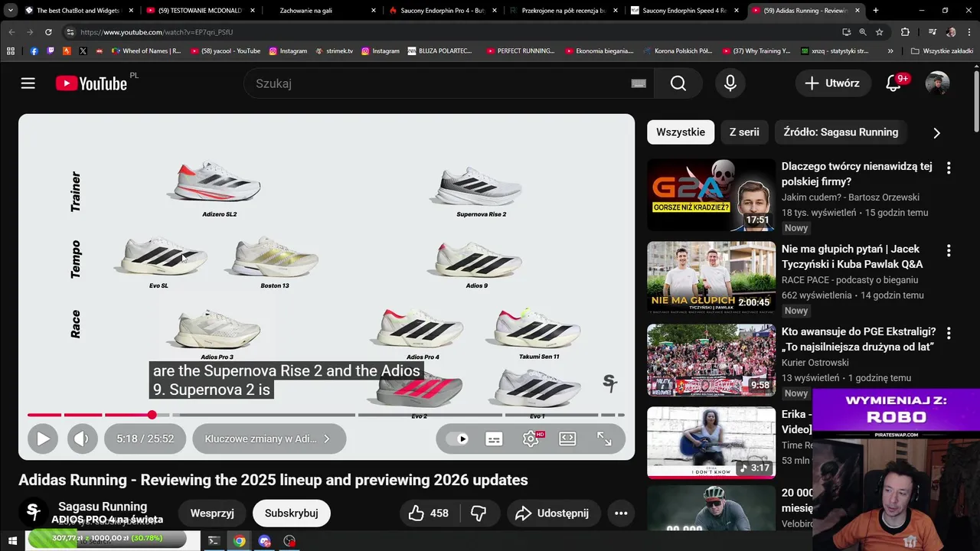Image resolution: width=980 pixels, height=551 pixels.
Task: Open the Chrome taskbar icon
Action: [x=240, y=541]
